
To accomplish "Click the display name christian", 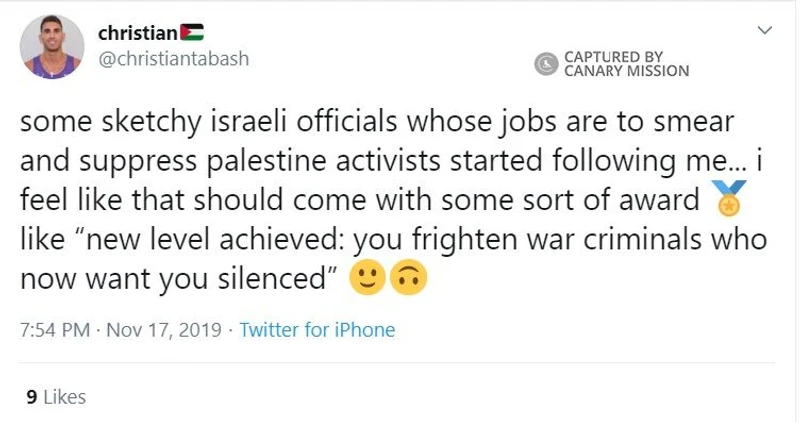I will click(137, 33).
